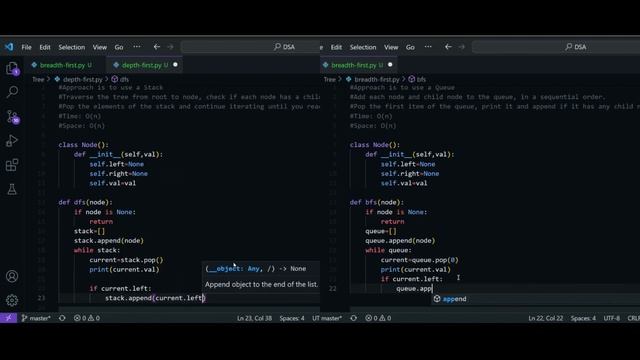Open the Extensions view
Viewport: 640px width, 360px height.
tap(12, 165)
